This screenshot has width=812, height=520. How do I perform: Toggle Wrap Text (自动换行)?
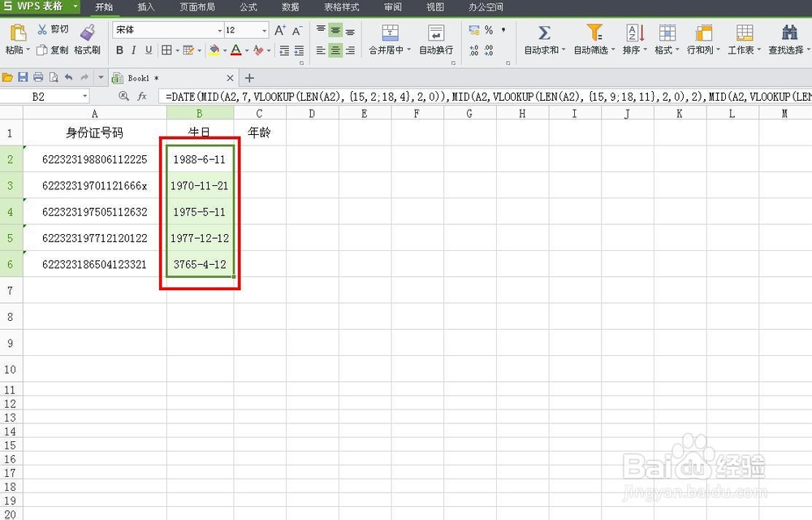[x=436, y=39]
